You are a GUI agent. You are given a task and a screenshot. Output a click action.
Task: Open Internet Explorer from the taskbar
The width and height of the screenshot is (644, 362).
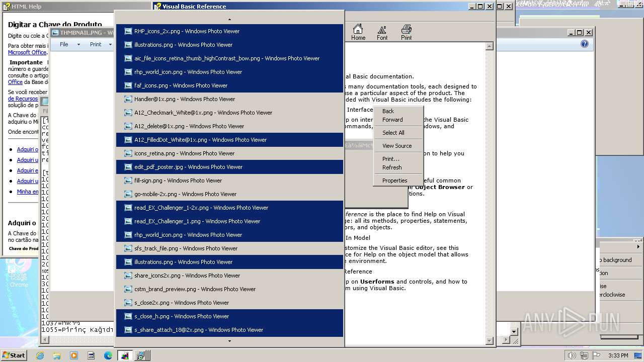[x=40, y=355]
